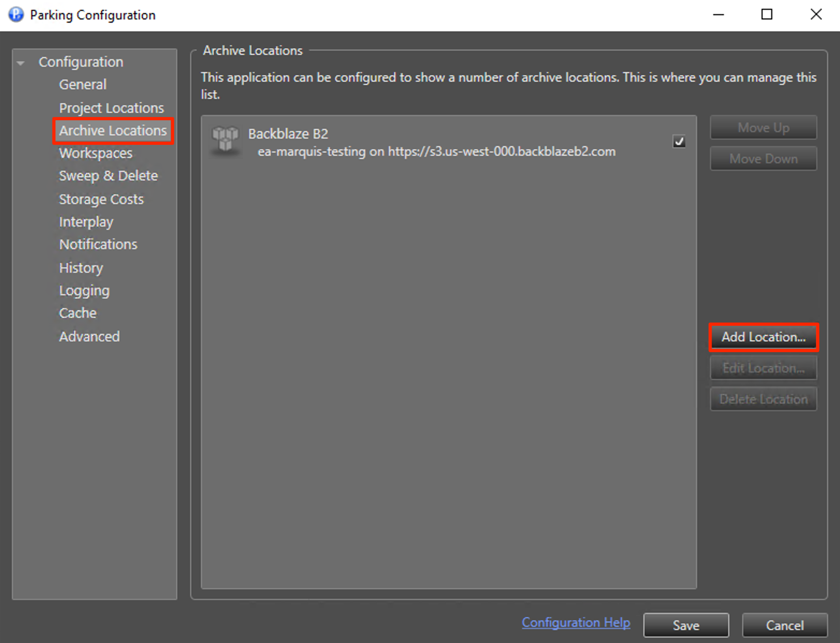The image size is (840, 643).
Task: Go to Project Locations settings
Action: coord(111,108)
